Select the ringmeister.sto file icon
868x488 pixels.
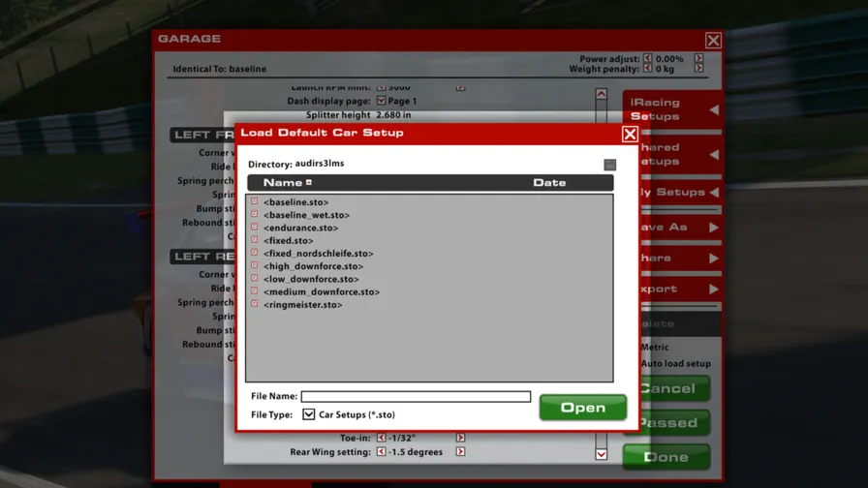point(254,304)
